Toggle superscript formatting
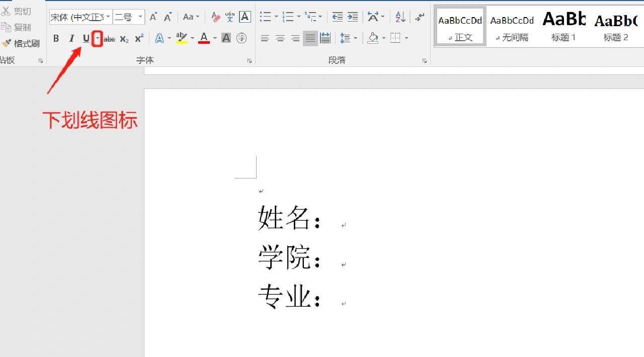Screen dimensions: 644x357 click(139, 38)
